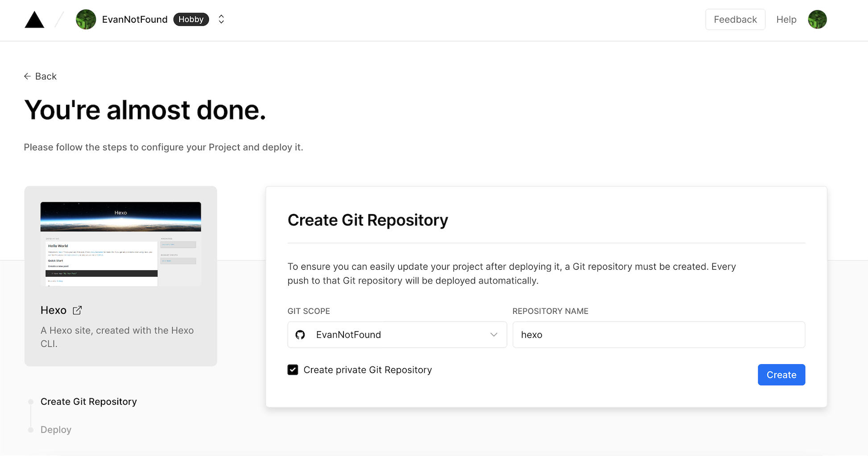Click the 'REPOSITORY NAME' label
The height and width of the screenshot is (456, 868).
click(x=550, y=311)
